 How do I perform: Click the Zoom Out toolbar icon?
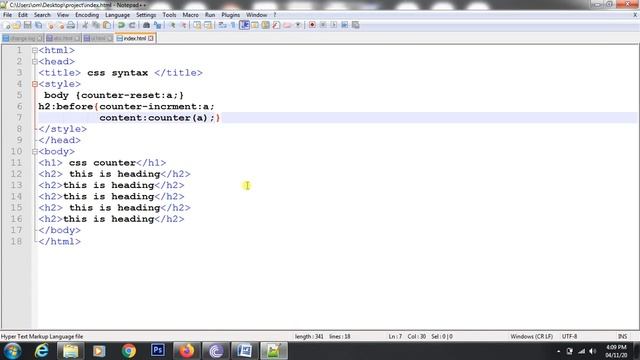tap(184, 25)
